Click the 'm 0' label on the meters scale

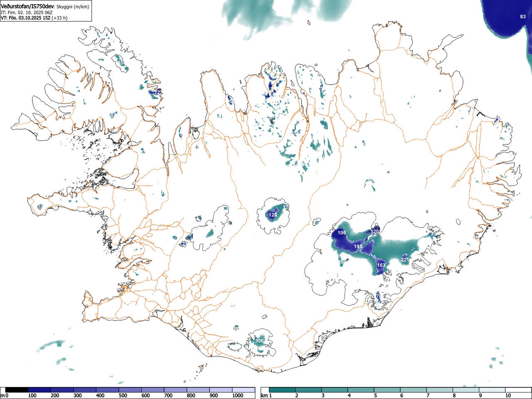tap(5, 396)
